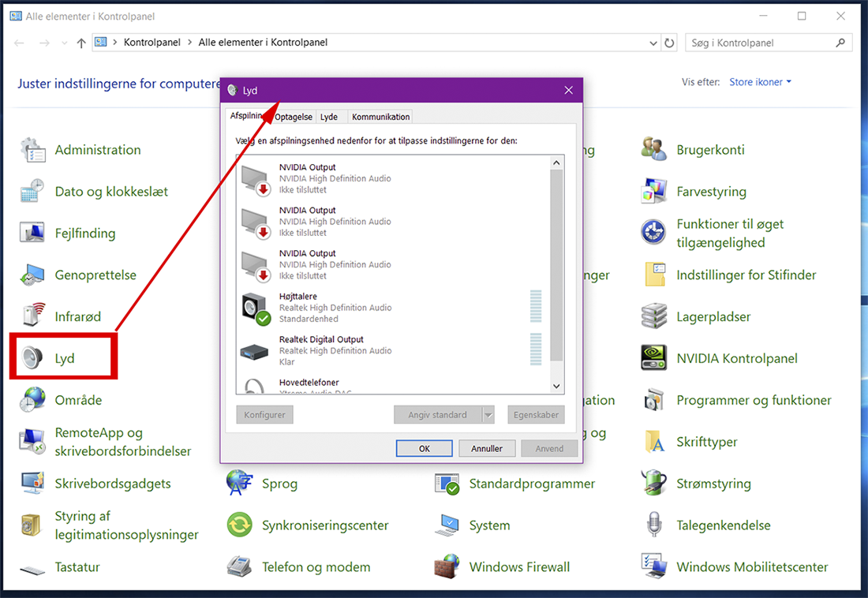Open the NVIDIA Kontrolpanel icon
This screenshot has height=598, width=868.
(x=654, y=358)
